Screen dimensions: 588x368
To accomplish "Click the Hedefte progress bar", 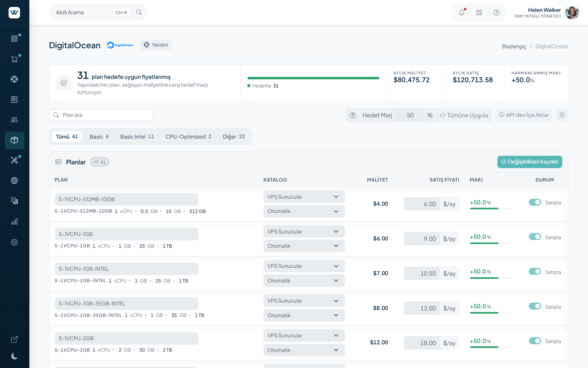I will click(x=313, y=78).
